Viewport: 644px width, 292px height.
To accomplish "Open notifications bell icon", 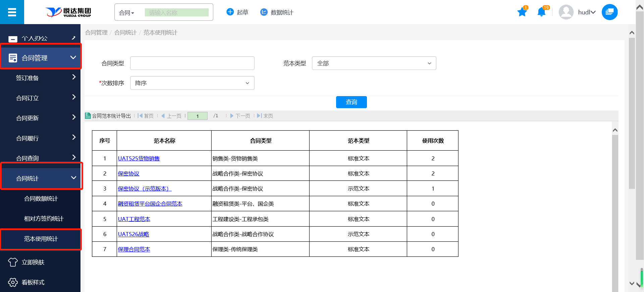I will pyautogui.click(x=541, y=12).
